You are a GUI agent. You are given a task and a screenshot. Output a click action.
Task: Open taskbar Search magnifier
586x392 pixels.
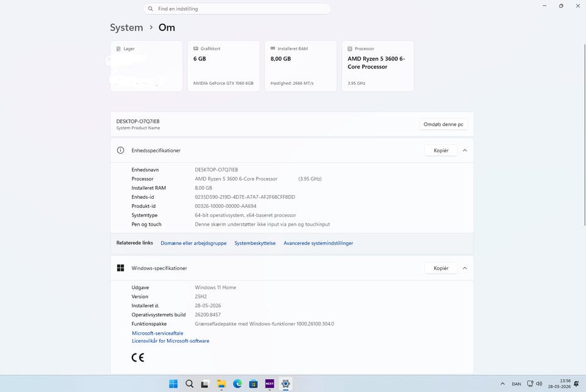point(189,384)
